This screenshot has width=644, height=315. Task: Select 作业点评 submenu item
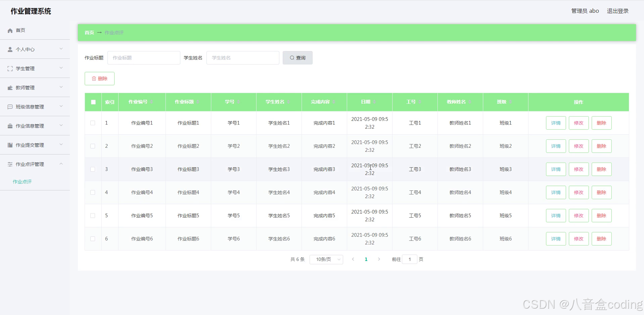(22, 182)
